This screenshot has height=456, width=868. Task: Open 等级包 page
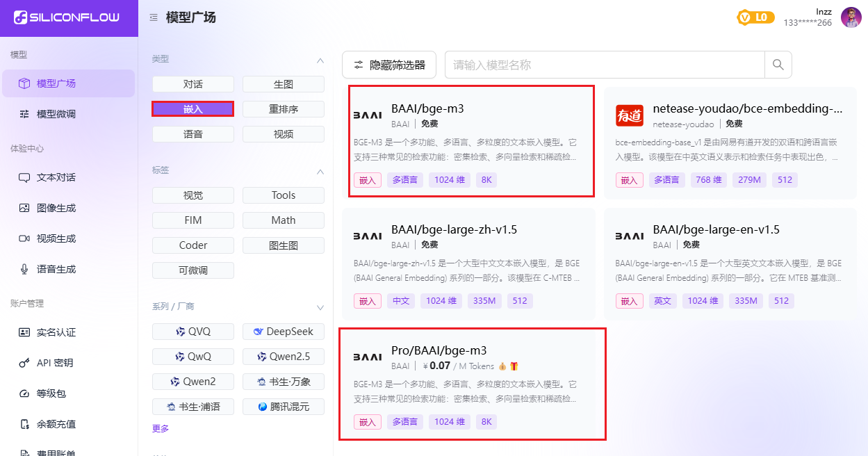pos(67,393)
